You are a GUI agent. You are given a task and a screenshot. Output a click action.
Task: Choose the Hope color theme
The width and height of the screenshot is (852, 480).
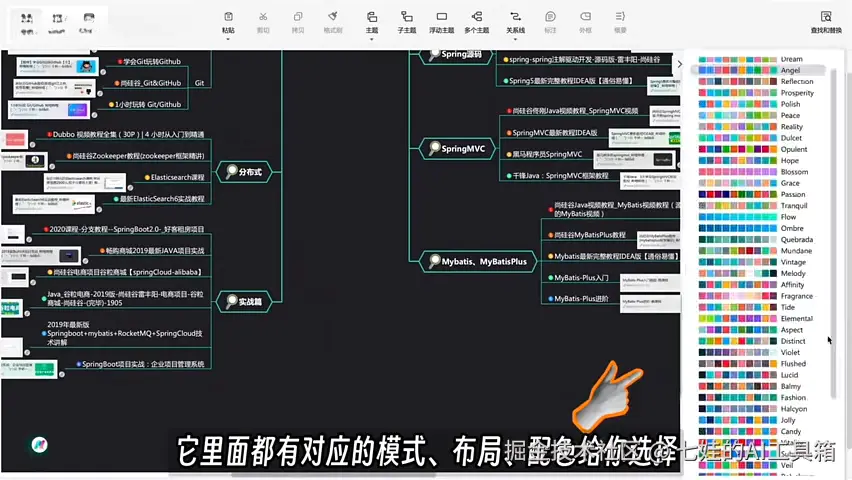tap(748, 160)
